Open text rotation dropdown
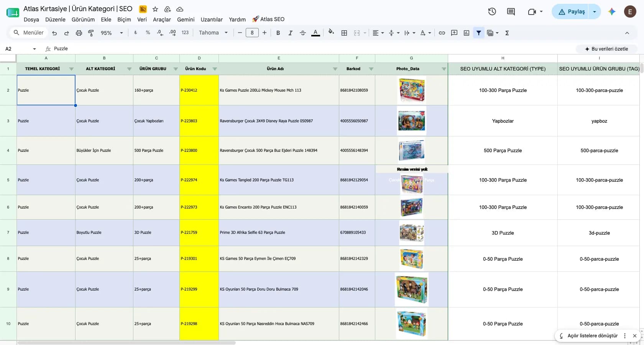This screenshot has width=644, height=345. pos(426,33)
